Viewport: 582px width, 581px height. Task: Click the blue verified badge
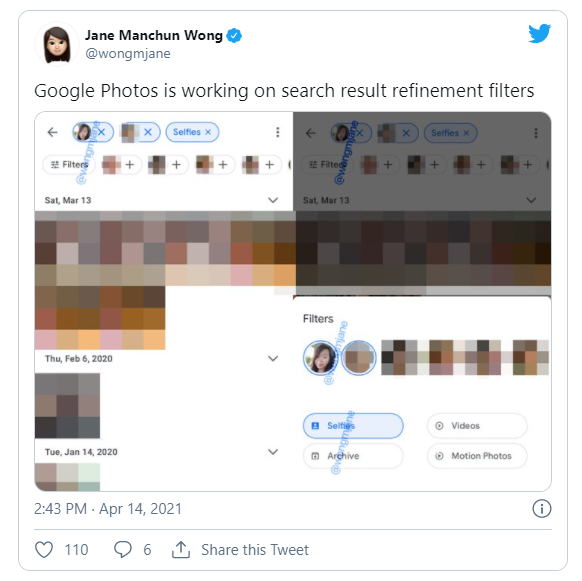click(234, 36)
